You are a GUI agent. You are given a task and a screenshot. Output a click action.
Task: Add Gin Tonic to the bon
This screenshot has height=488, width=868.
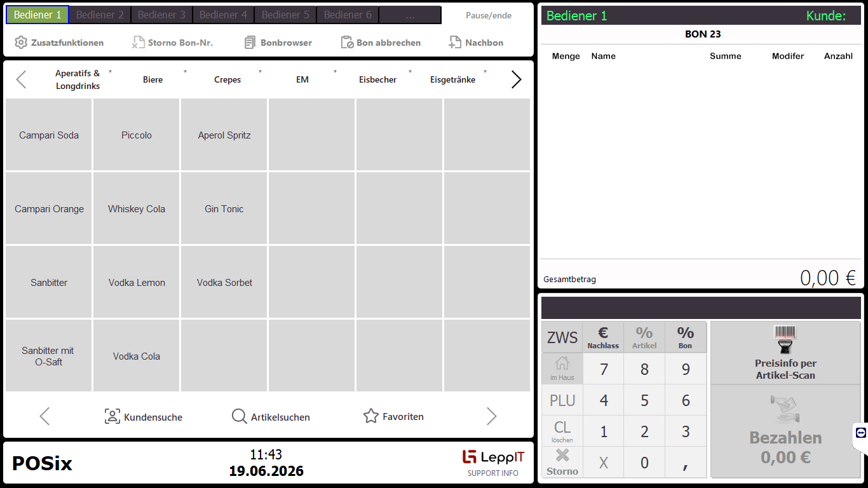(x=224, y=208)
